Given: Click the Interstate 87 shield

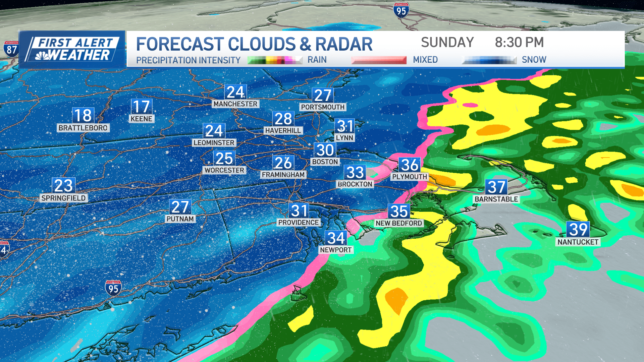Looking at the screenshot, I should point(11,49).
